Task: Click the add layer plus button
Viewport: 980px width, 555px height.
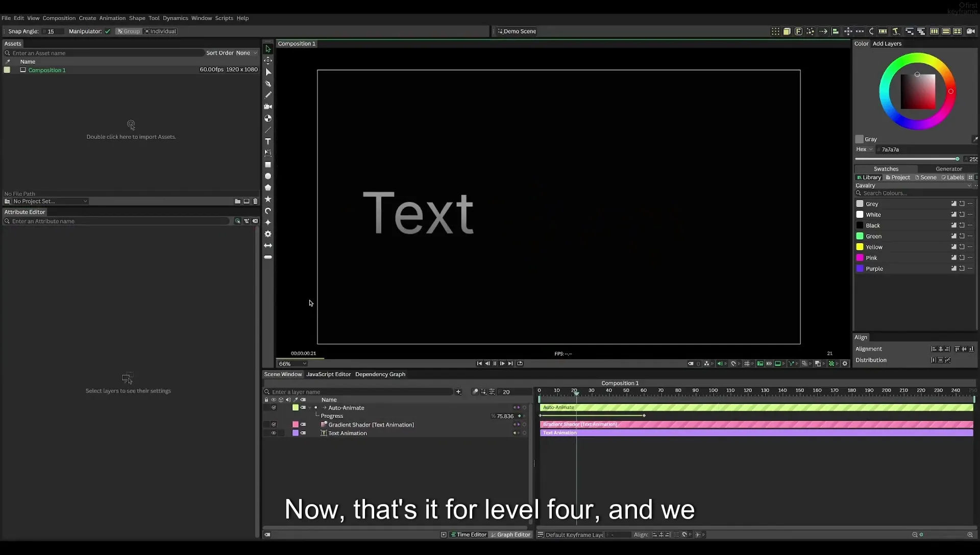Action: tap(458, 392)
